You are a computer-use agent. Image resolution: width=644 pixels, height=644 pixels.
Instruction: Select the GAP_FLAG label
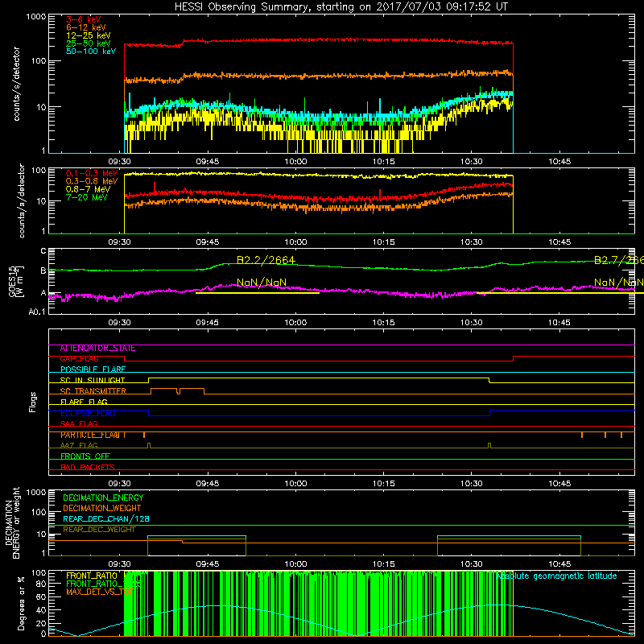(79, 359)
